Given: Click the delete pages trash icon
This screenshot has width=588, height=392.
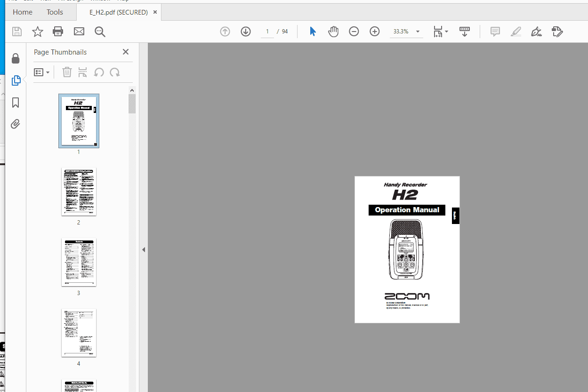Looking at the screenshot, I should 67,72.
